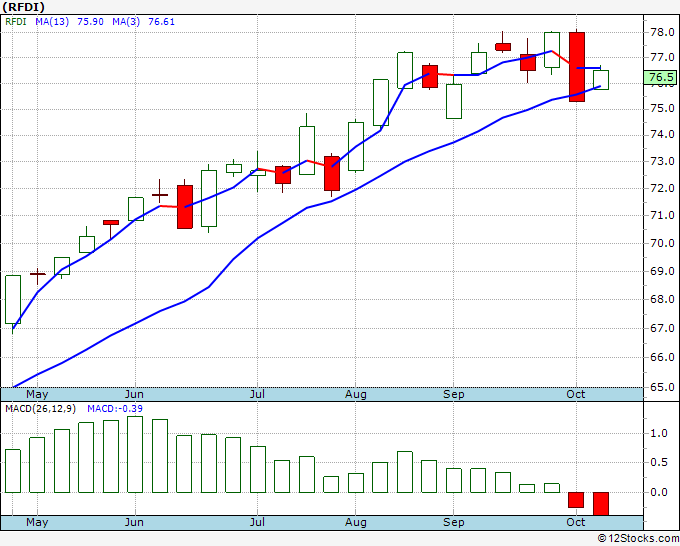
Task: Click Aug on the MACD panel axis
Action: 356,522
